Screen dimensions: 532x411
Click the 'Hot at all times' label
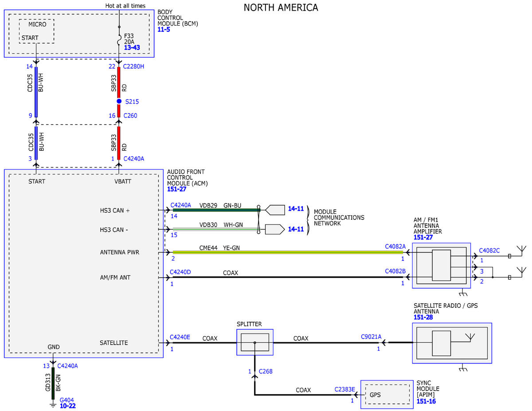tap(125, 6)
